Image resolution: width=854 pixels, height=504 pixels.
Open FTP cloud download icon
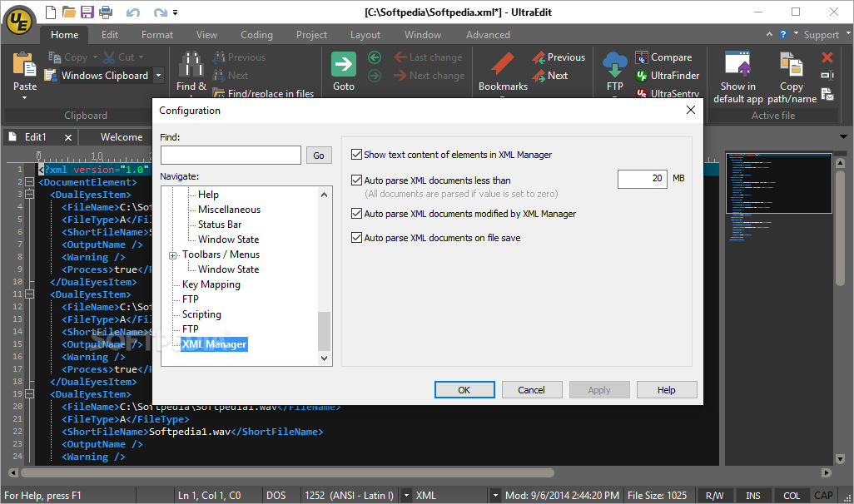coord(615,64)
